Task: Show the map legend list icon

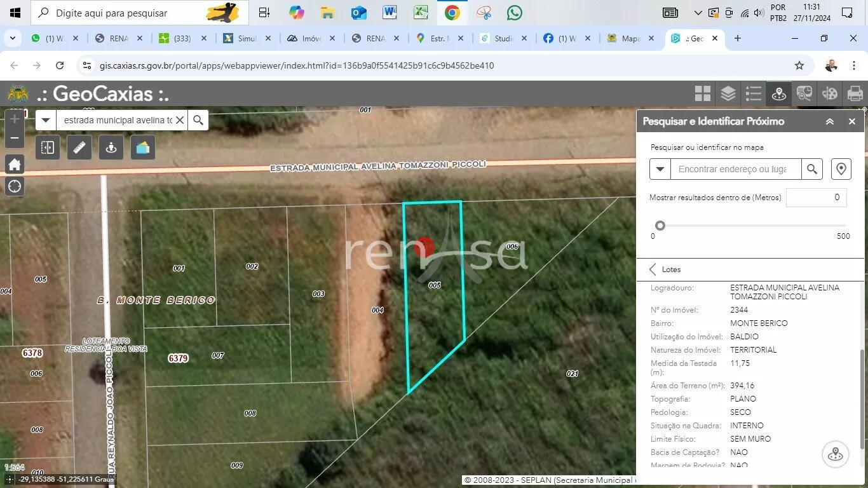Action: click(x=754, y=94)
